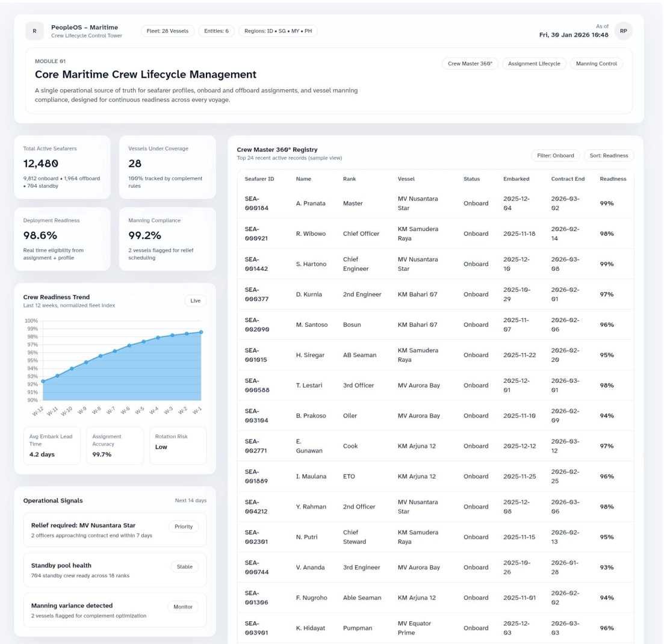Open the RP user avatar menu
The height and width of the screenshot is (644, 664).
click(624, 31)
